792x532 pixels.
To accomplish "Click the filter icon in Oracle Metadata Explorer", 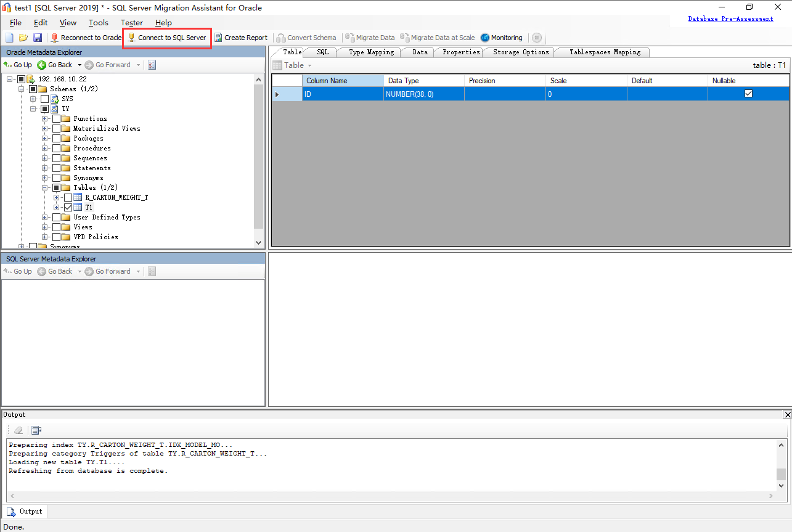I will [152, 65].
